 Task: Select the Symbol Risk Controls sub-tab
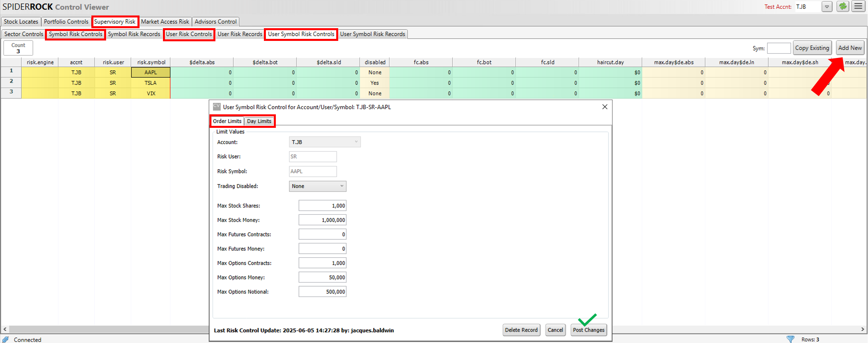click(76, 34)
